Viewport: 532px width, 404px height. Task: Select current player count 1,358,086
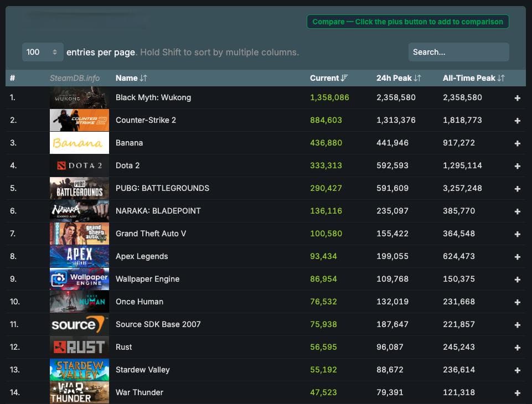coord(329,97)
